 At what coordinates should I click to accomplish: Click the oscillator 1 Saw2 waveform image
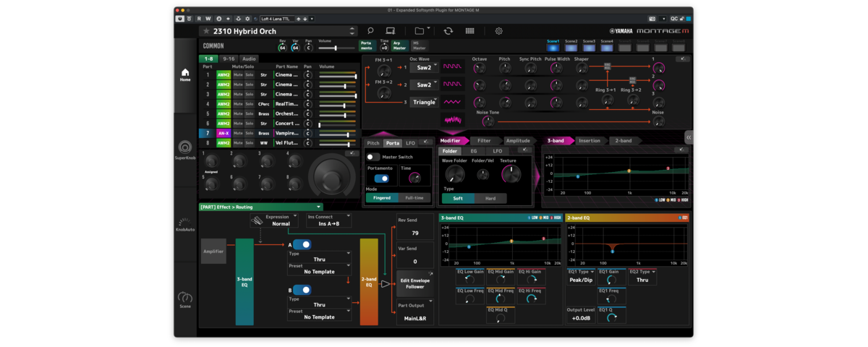[x=453, y=67]
